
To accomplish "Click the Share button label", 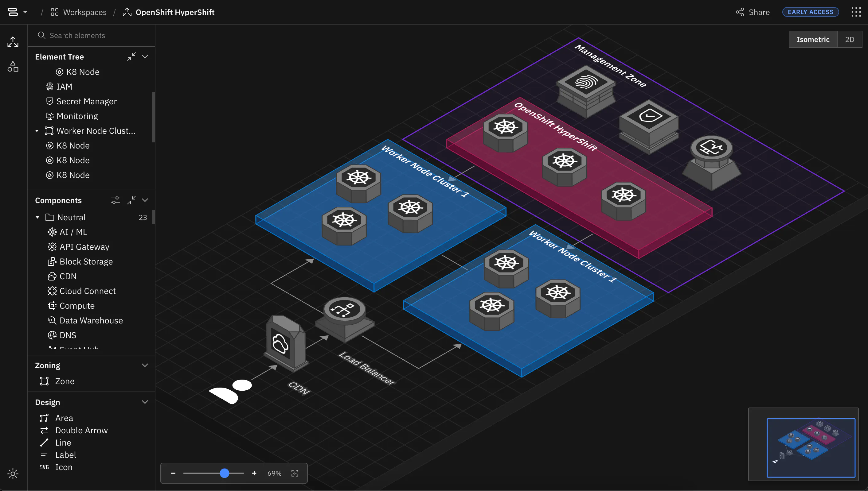I will point(759,12).
